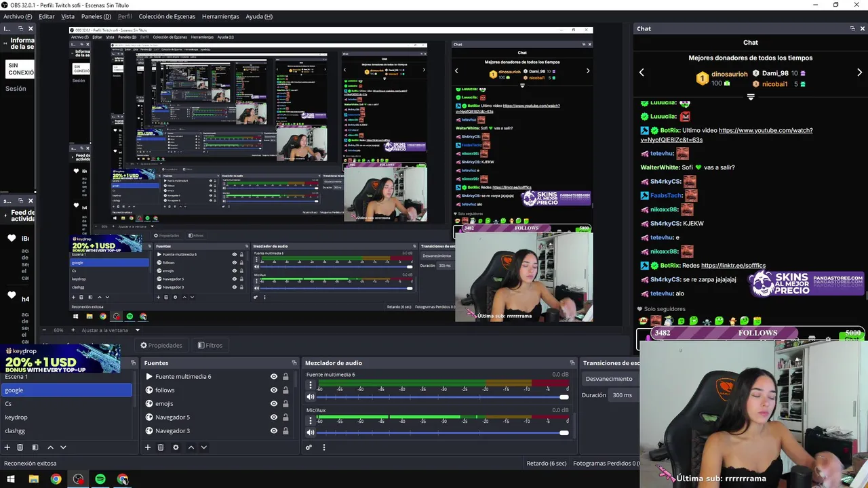Edit the 300 ms duration field
Viewport: 868px width, 488px height.
(624, 395)
